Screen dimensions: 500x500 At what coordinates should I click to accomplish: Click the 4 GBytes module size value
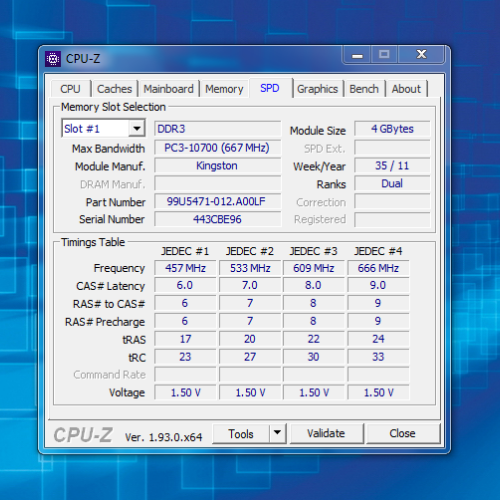(392, 129)
